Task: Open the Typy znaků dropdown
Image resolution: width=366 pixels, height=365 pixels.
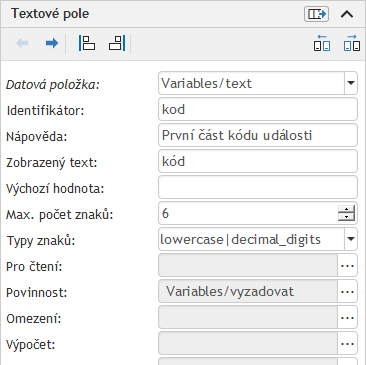Action: pyautogui.click(x=351, y=239)
